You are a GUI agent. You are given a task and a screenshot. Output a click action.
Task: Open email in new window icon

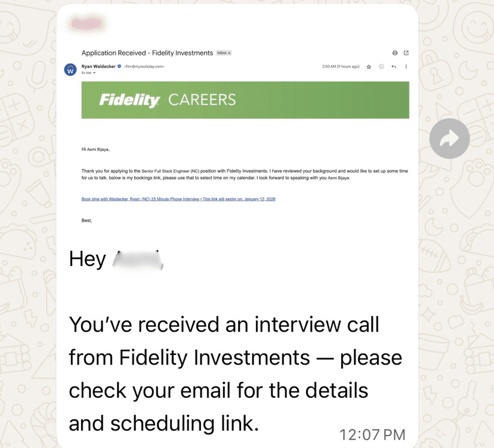[406, 52]
